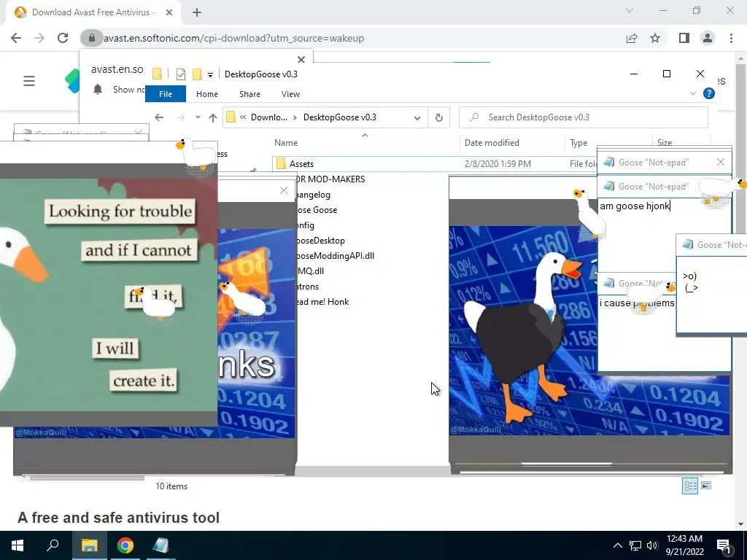
Task: Go up one folder level
Action: [x=212, y=117]
